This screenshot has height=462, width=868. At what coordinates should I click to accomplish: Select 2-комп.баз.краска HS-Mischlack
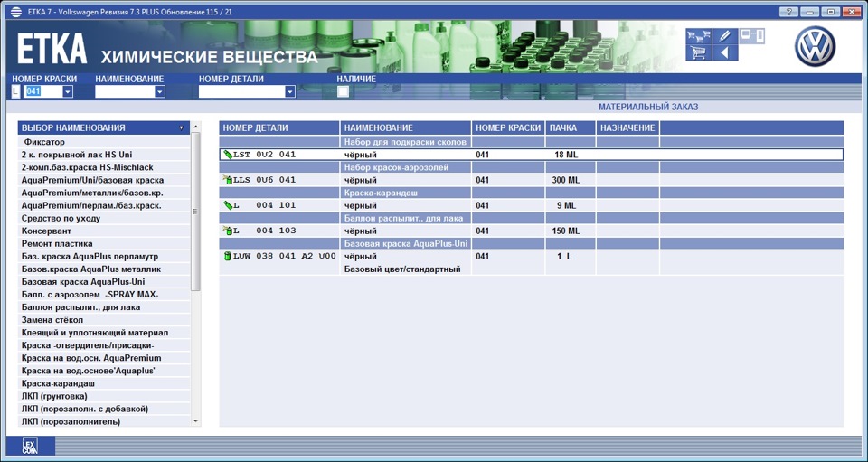click(x=104, y=167)
